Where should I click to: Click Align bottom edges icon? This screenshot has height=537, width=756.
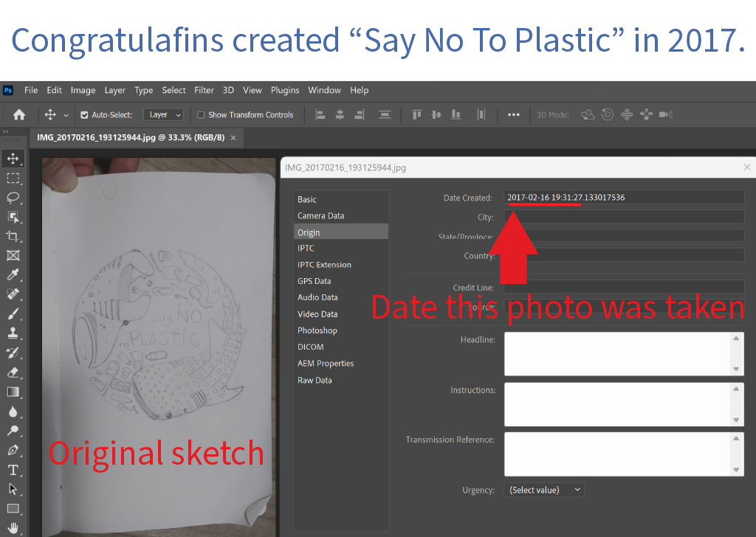click(456, 114)
